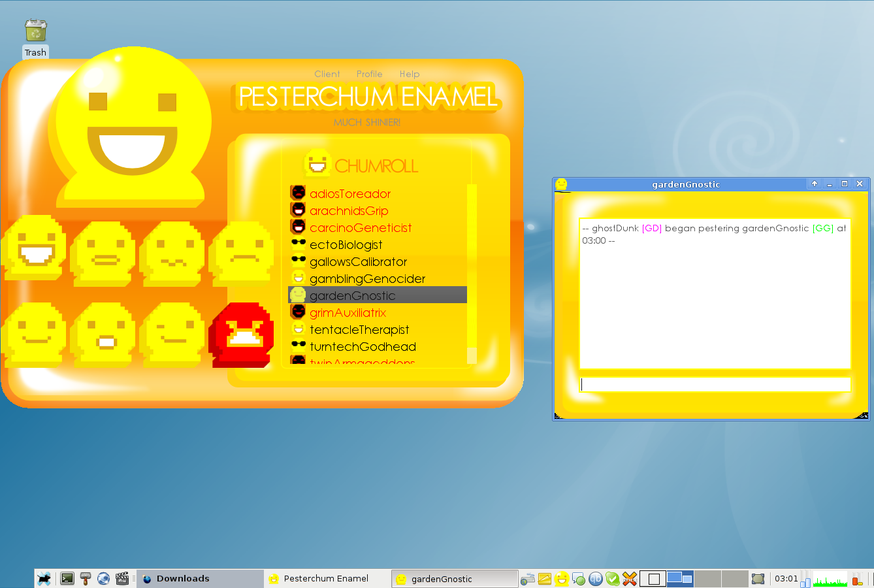Switch to Pesterchum Enamel in the taskbar
Viewport: 874px width, 588px height.
(326, 579)
